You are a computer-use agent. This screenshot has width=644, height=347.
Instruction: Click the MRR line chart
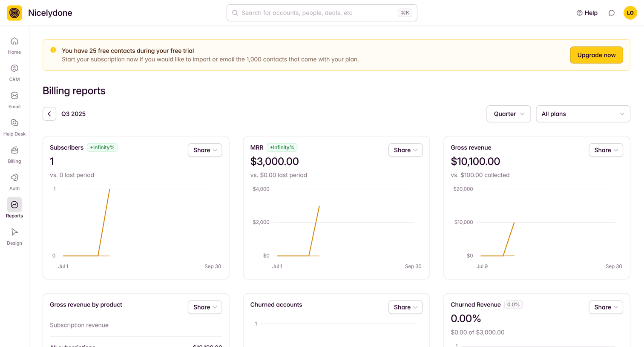[336, 227]
